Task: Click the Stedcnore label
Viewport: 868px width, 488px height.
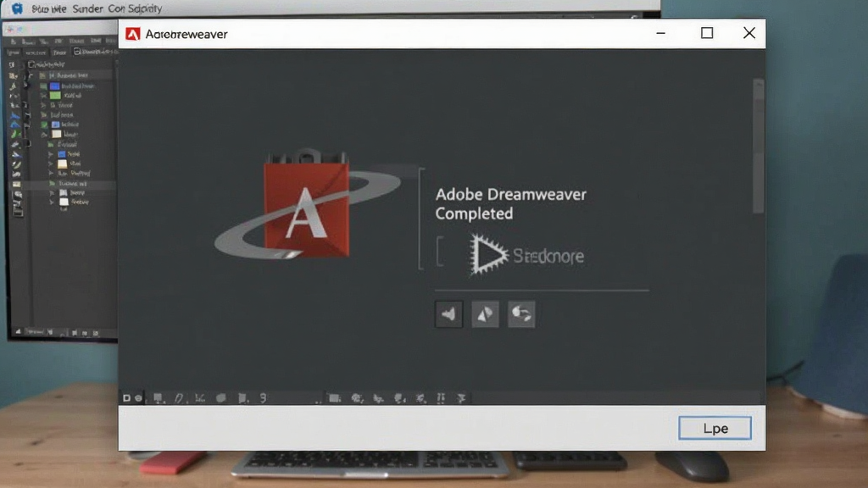Action: pos(548,256)
